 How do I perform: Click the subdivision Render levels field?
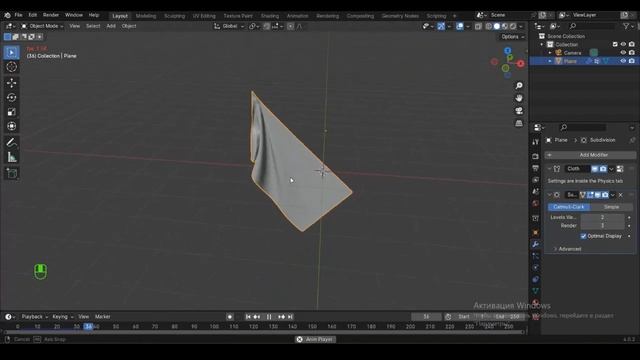(x=602, y=225)
